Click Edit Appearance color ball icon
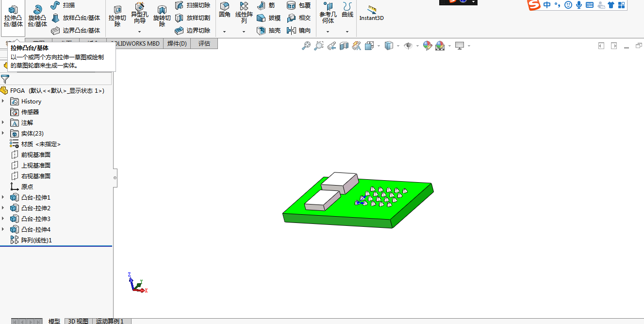644x324 pixels. click(x=427, y=46)
